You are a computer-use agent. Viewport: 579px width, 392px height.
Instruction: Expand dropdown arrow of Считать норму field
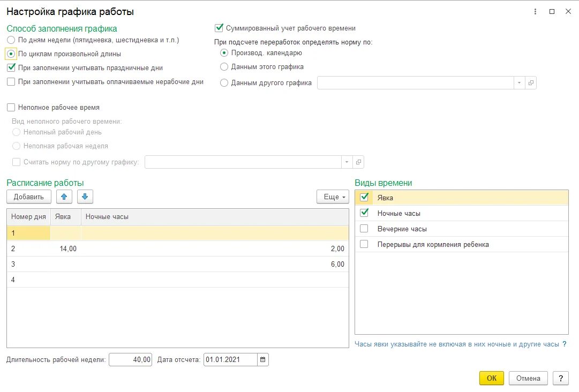[347, 162]
